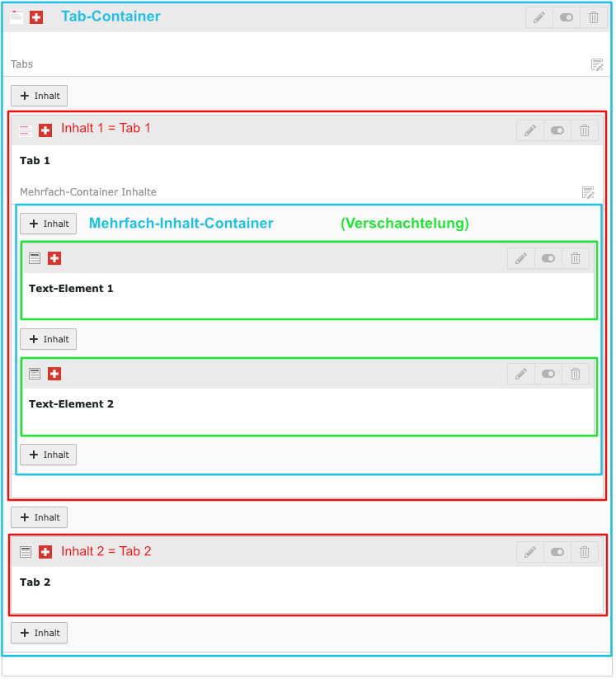Edit Text-Element 1 with pencil icon
This screenshot has width=616, height=679.
521,258
